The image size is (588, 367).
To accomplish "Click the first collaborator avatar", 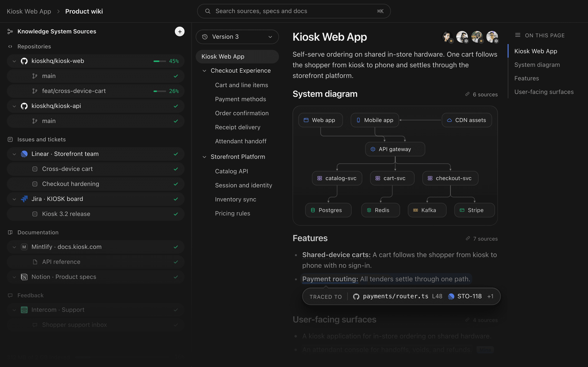I will click(447, 37).
